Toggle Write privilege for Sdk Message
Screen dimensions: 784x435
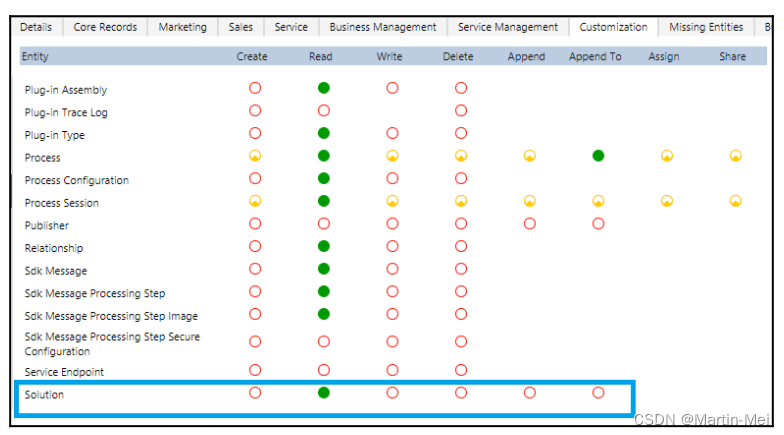coord(392,269)
